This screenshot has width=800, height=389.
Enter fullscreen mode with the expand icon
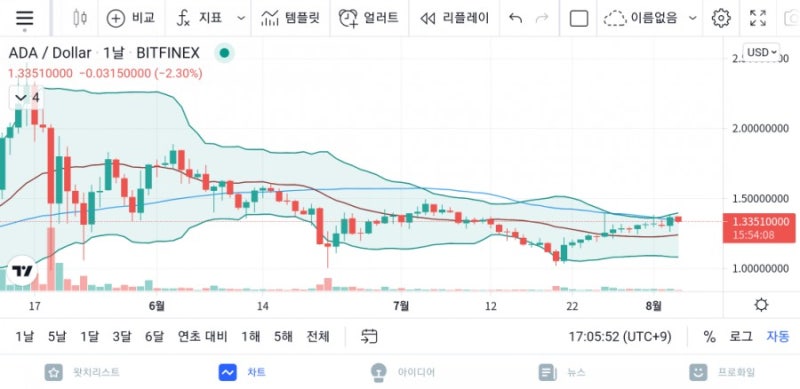(x=758, y=18)
